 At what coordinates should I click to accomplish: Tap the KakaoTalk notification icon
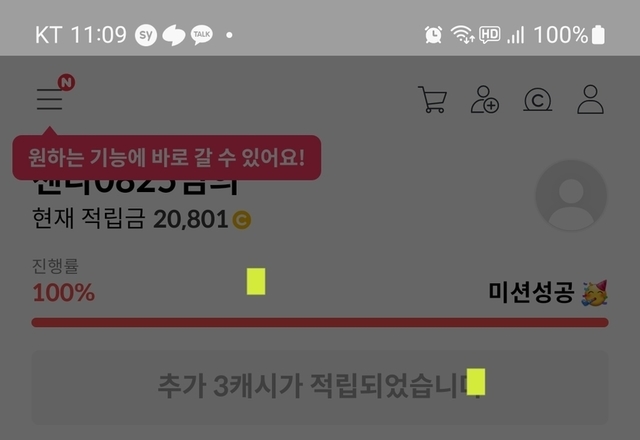(x=202, y=35)
